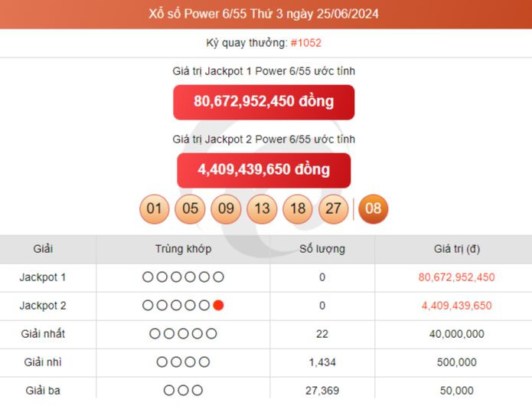Click the red bonus circle in Jackpot 2 row

218,306
